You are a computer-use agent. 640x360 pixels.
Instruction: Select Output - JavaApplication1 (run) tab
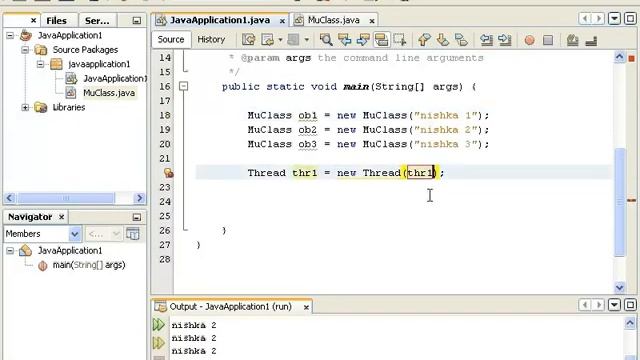230,307
